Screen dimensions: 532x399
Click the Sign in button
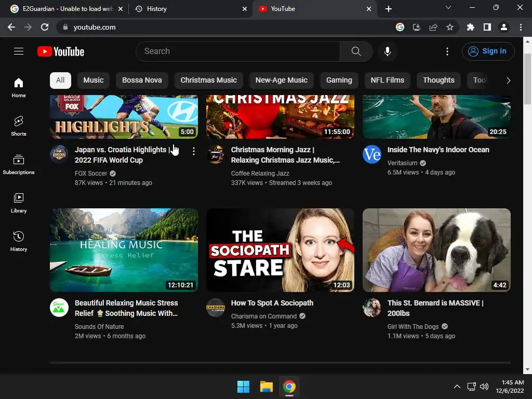[488, 51]
